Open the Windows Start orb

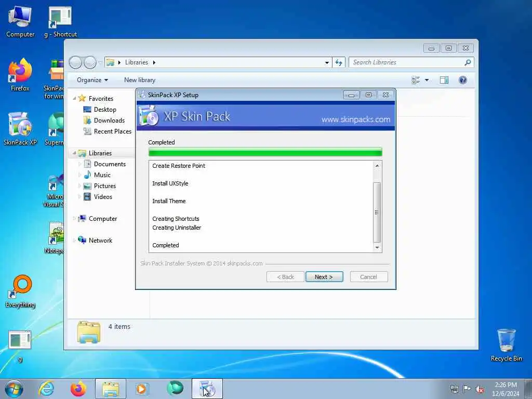click(14, 389)
